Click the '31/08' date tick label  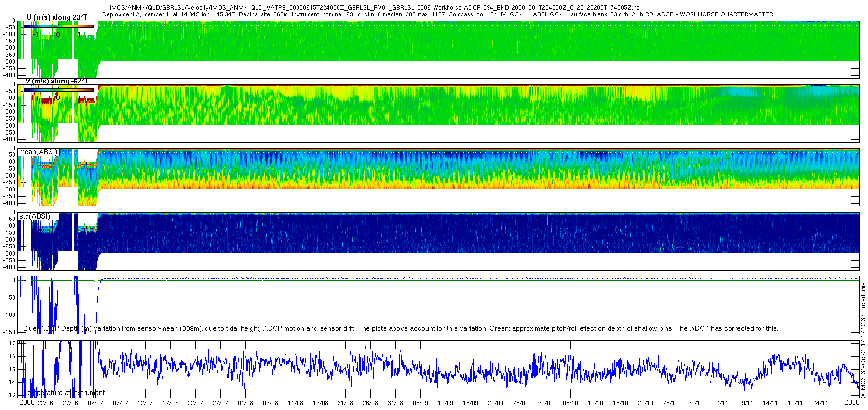pyautogui.click(x=395, y=403)
